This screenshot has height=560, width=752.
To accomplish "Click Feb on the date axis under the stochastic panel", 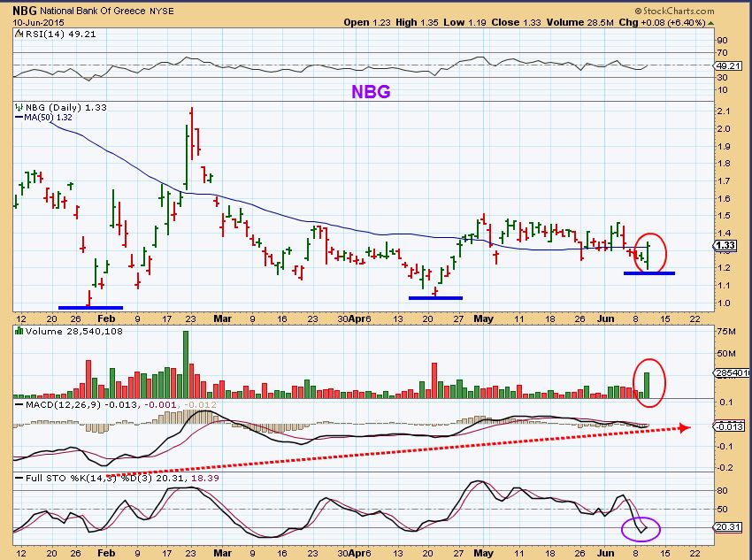I will [x=106, y=553].
